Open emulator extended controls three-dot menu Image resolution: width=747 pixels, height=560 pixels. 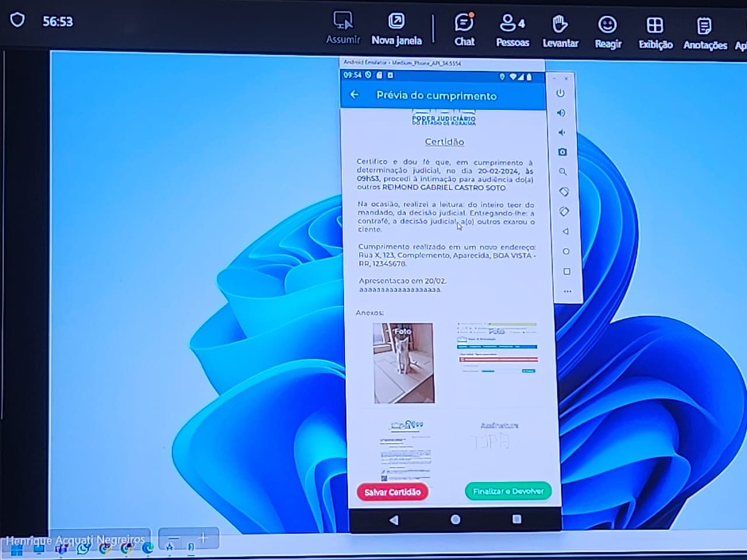(567, 291)
